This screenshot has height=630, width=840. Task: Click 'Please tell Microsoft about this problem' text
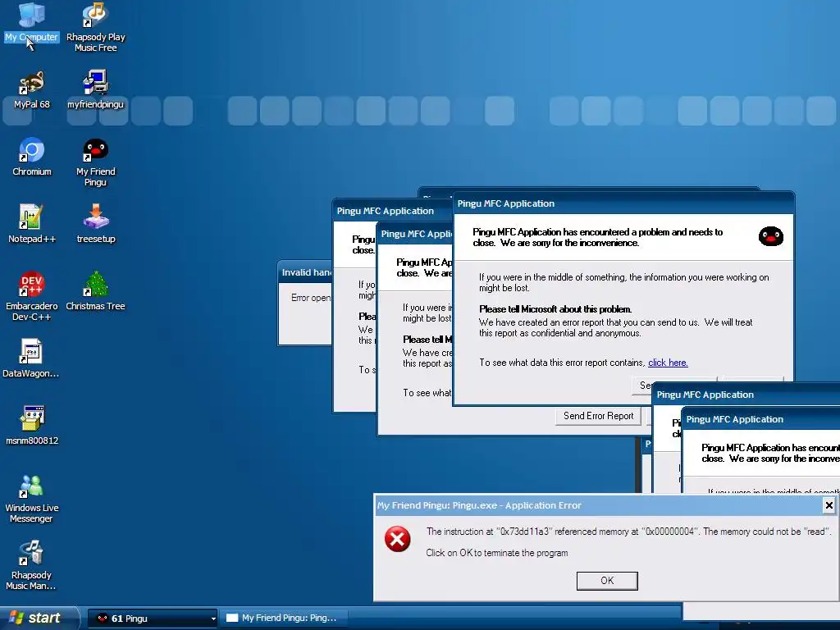point(555,309)
